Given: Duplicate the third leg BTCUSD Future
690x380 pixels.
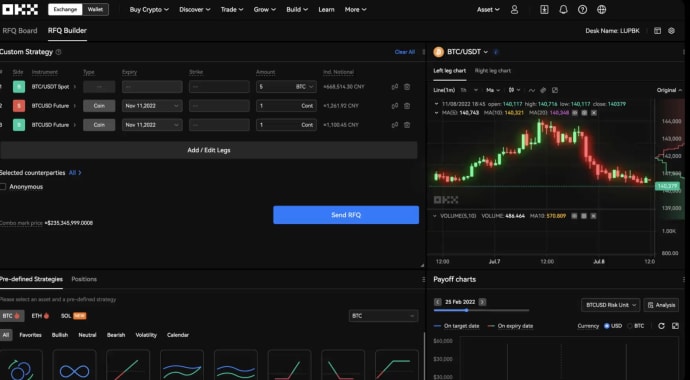Looking at the screenshot, I should (395, 125).
